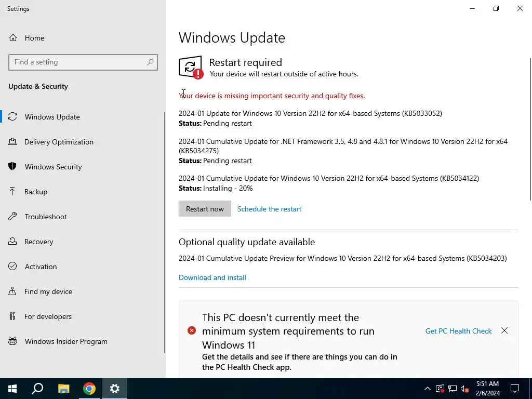Click the sidebar vertical scrollbar

click(165, 232)
